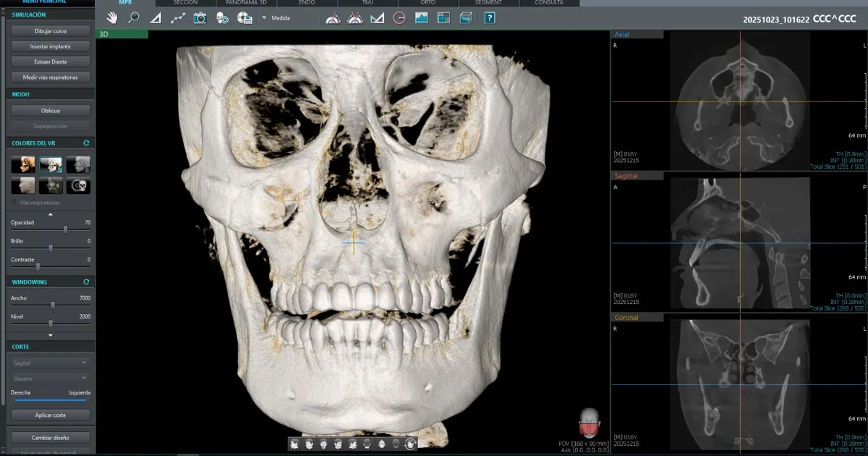Screen dimensions: 868x456
Task: Click the first protractor gauge icon
Action: click(333, 17)
